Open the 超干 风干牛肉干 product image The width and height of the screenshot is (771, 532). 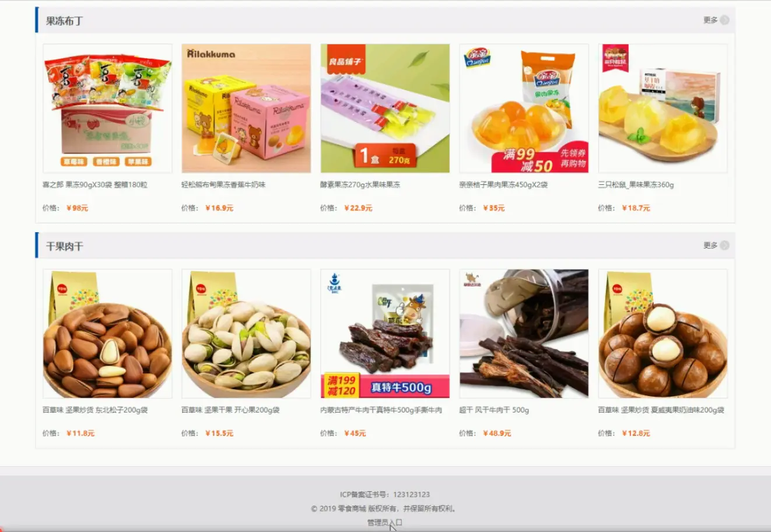click(524, 334)
